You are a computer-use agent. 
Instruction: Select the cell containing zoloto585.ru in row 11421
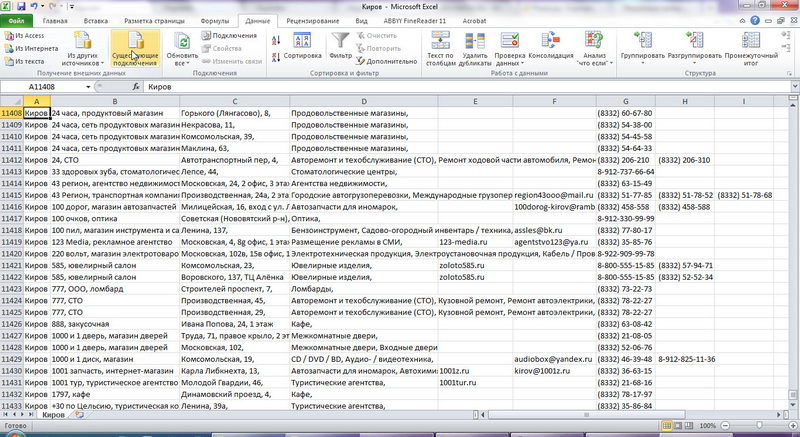point(476,265)
